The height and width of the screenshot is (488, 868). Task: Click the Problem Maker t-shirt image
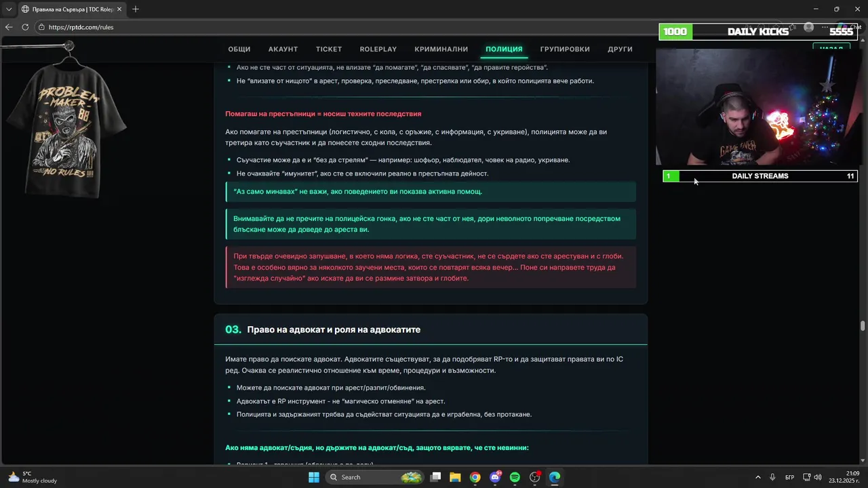[66, 130]
